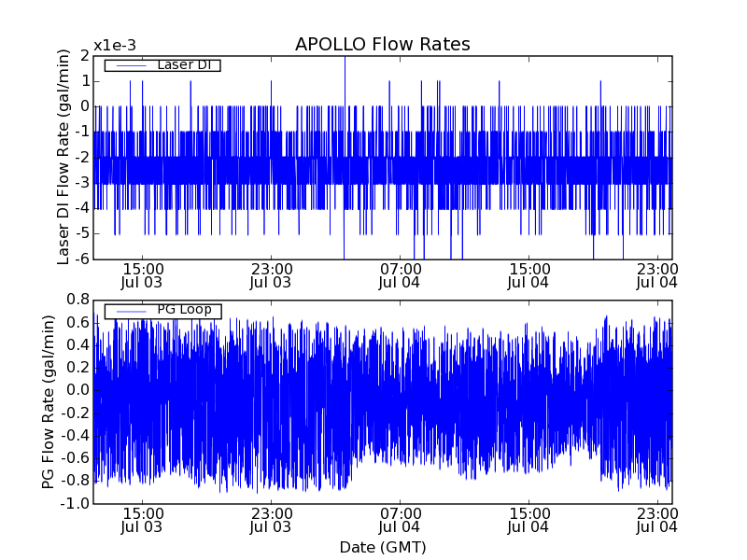The height and width of the screenshot is (560, 747).
Task: Select y-tick '-0.8' on the PG Loop plot
Action: tap(76, 481)
